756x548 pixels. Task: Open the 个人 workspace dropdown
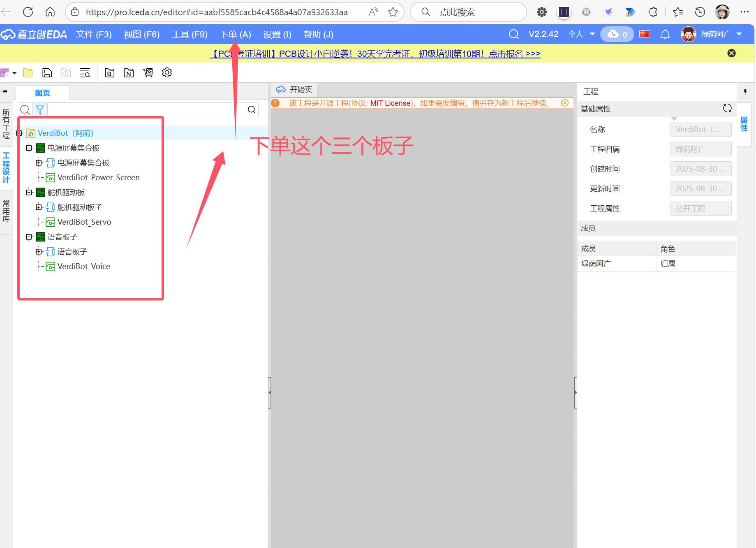point(581,35)
